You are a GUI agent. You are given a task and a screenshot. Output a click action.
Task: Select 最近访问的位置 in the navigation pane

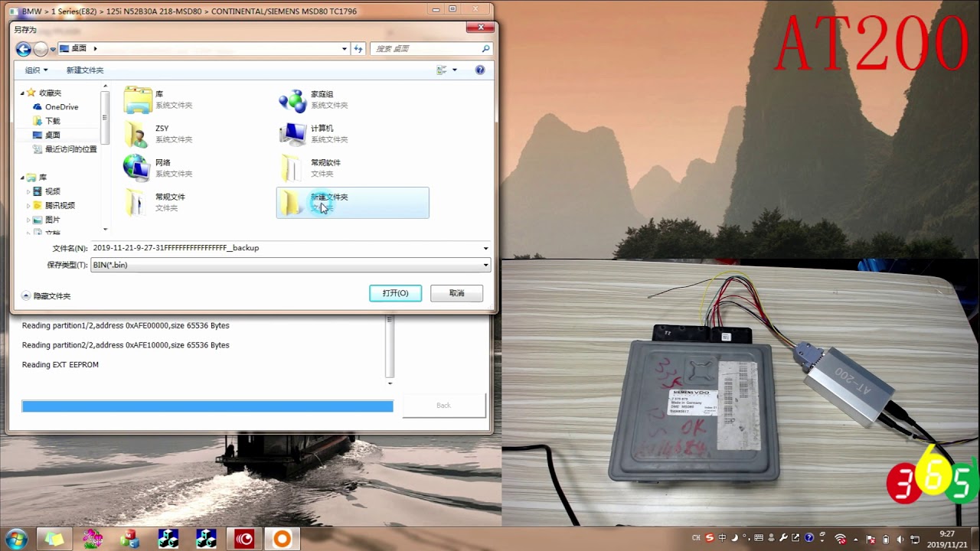[x=70, y=149]
